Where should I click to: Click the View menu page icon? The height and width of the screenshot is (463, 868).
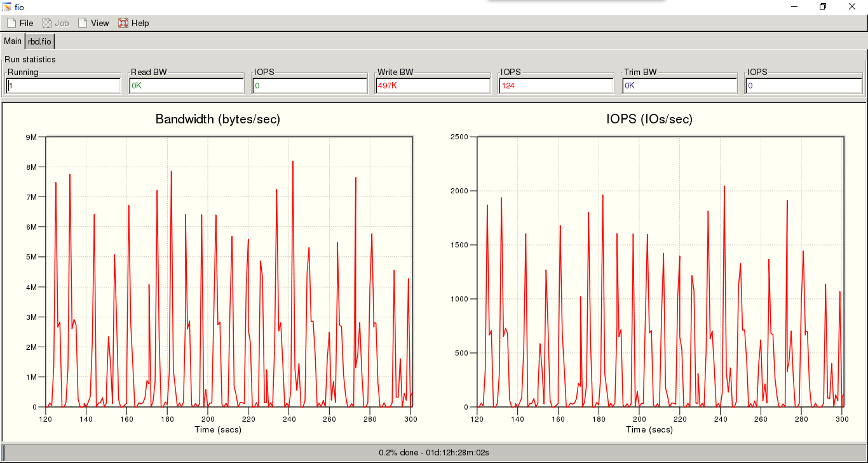[x=83, y=23]
